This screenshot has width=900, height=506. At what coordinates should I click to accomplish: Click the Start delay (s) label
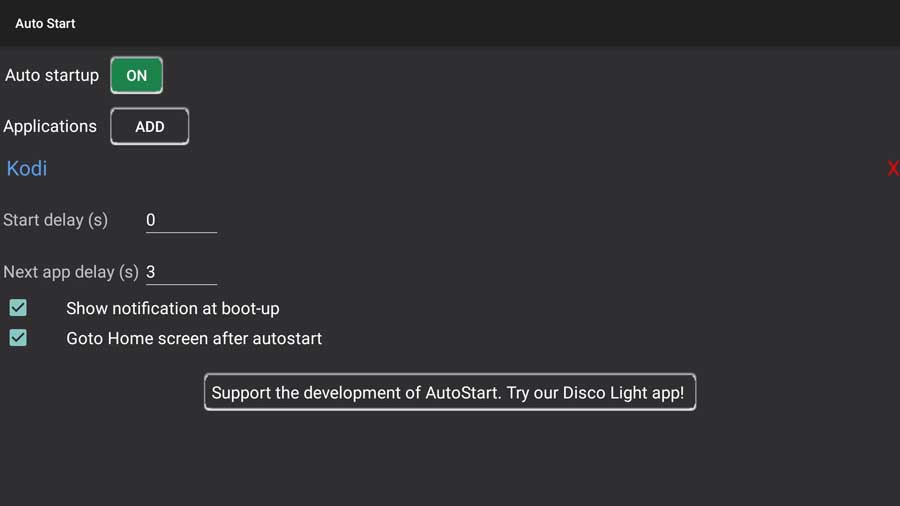[56, 220]
